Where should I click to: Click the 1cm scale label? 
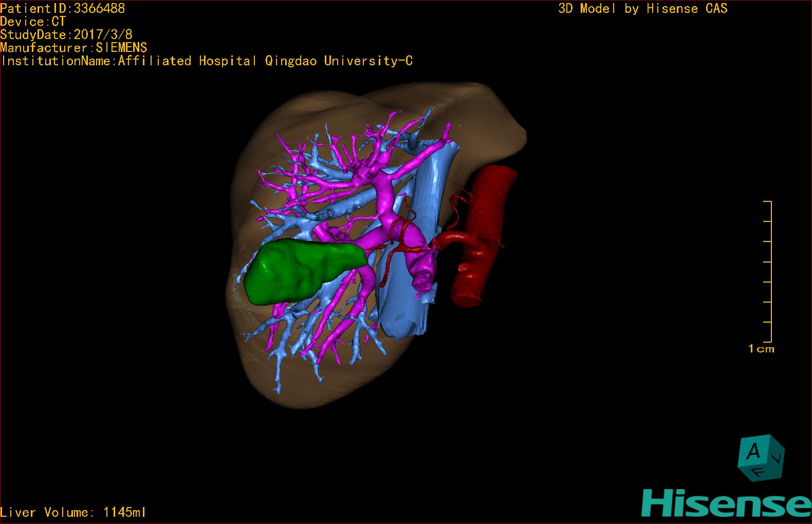(761, 349)
